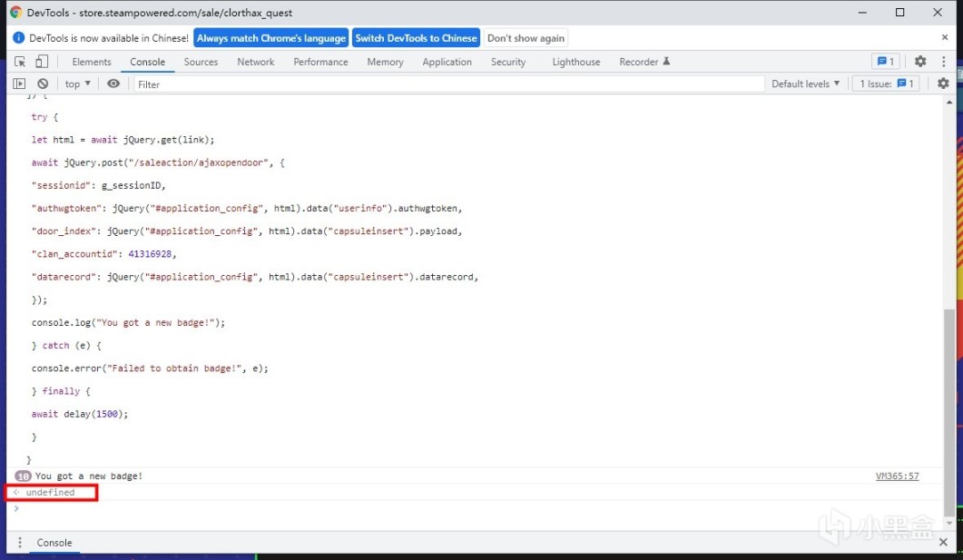The image size is (963, 560).
Task: Minimize the DevTools window
Action: point(862,13)
